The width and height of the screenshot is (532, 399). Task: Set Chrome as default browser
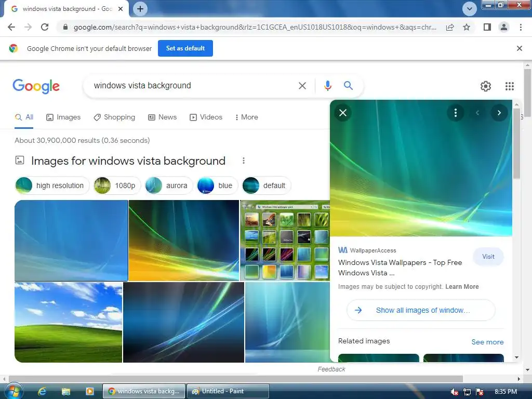tap(185, 48)
